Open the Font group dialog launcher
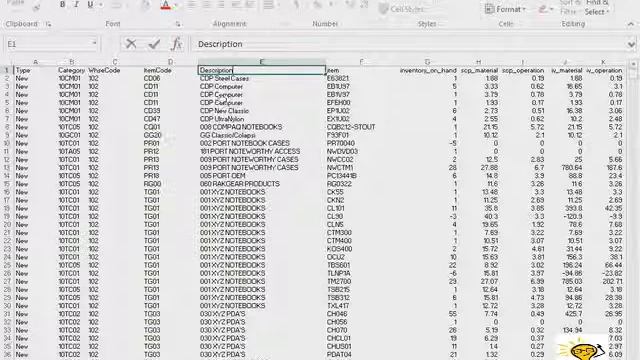Screen dimensions: 640x360 tap(178, 24)
